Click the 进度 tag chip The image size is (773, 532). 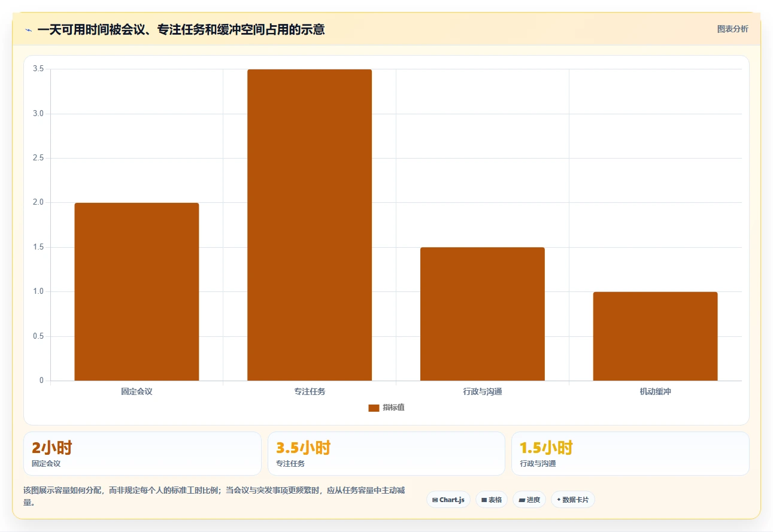tap(529, 500)
